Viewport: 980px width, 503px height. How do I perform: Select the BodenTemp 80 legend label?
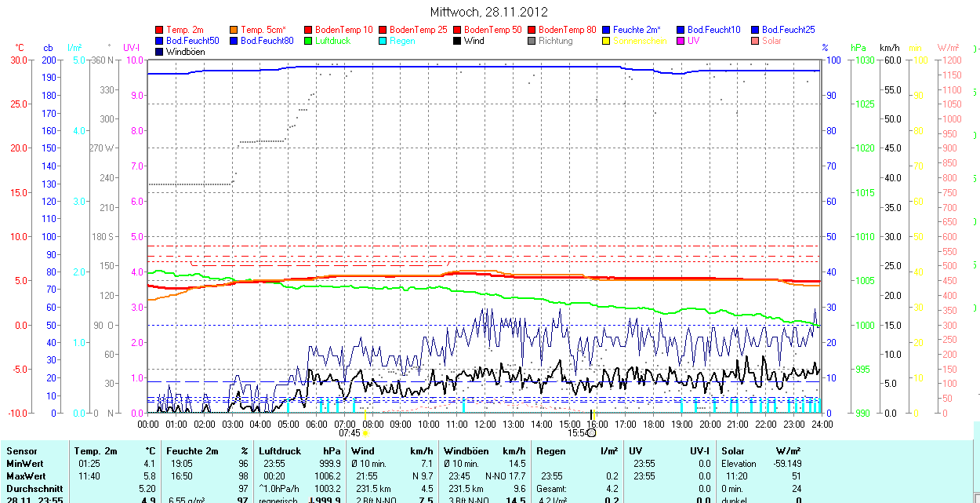pos(567,30)
